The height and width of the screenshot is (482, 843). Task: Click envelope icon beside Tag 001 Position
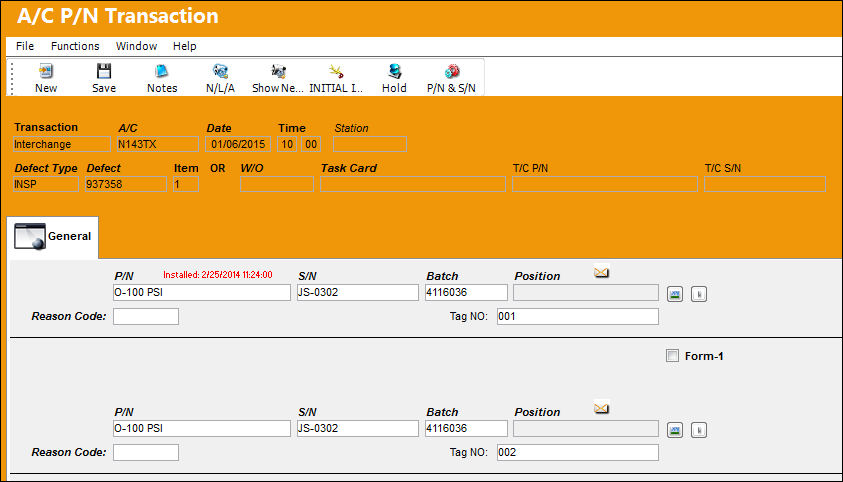point(601,273)
